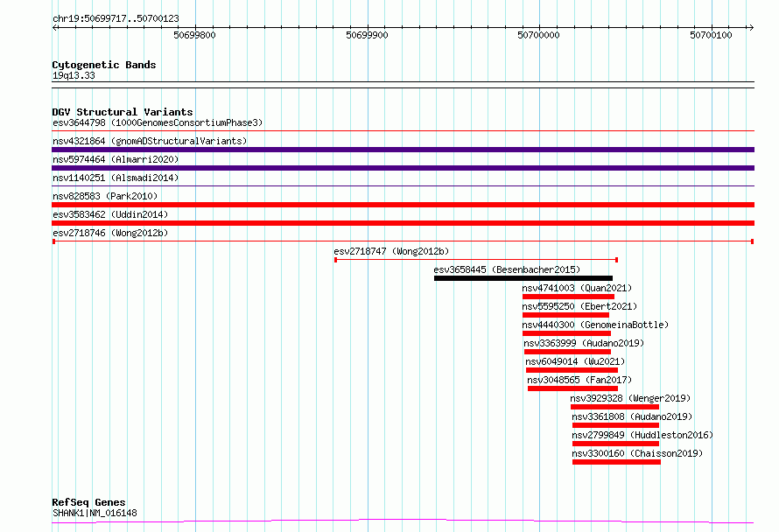779x532 pixels.
Task: Select the esv2718747 (Wong2012b) variant line
Action: click(476, 260)
